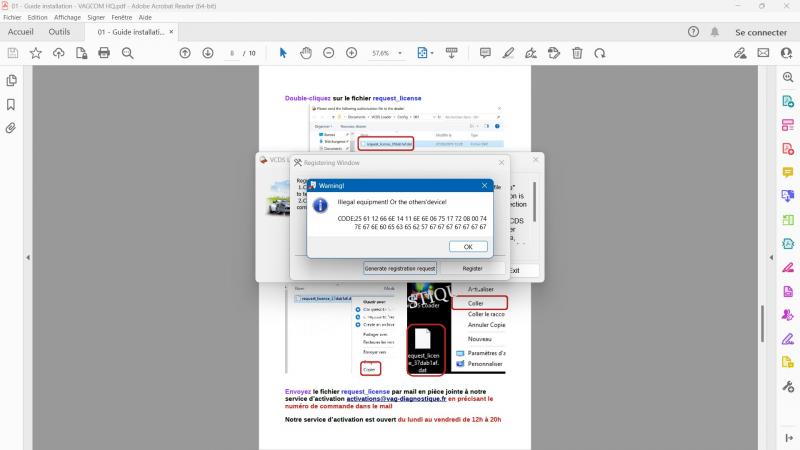The height and width of the screenshot is (450, 800).
Task: Choose the Selection arrow tool
Action: (x=283, y=53)
